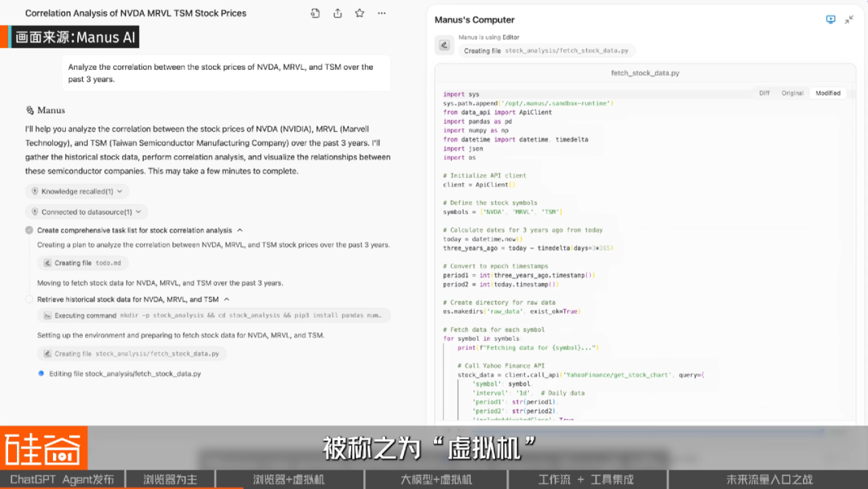Click the 'client = ApiClient()' code line
This screenshot has width=868, height=489.
pos(479,184)
